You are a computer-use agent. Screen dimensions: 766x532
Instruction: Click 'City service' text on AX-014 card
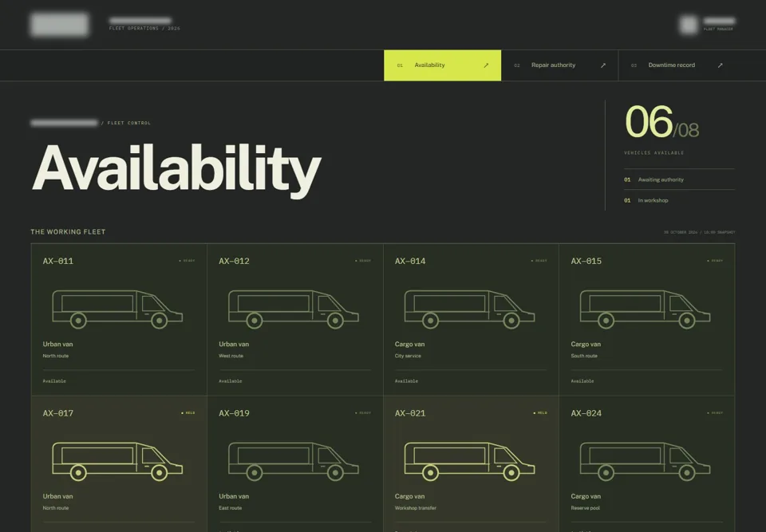[408, 356]
